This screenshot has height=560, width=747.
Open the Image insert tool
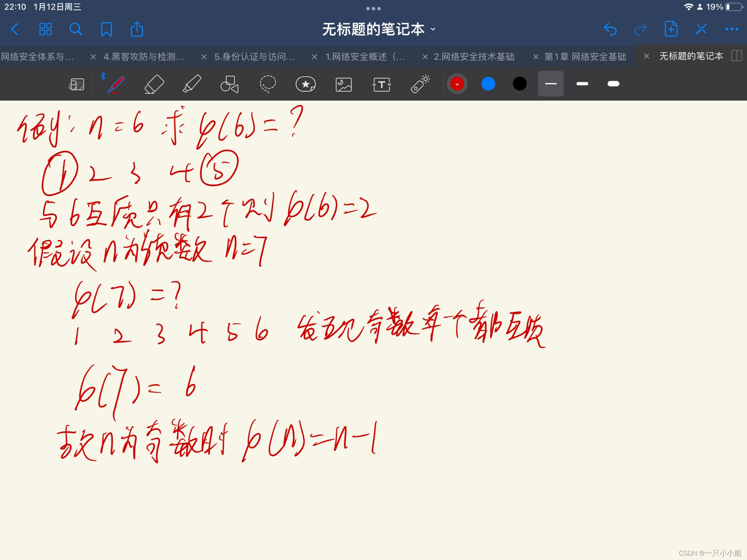(344, 84)
